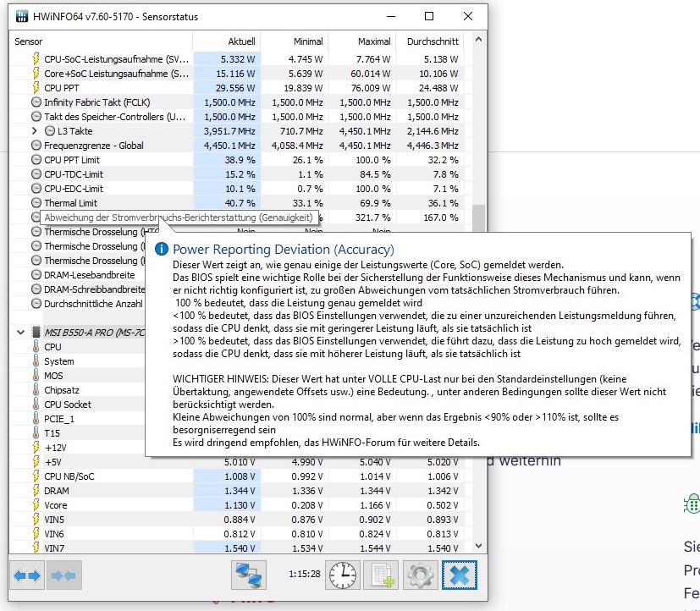This screenshot has height=611, width=700.
Task: Select the Core+SoC Leistungsaufnahme lightning icon
Action: [36, 73]
